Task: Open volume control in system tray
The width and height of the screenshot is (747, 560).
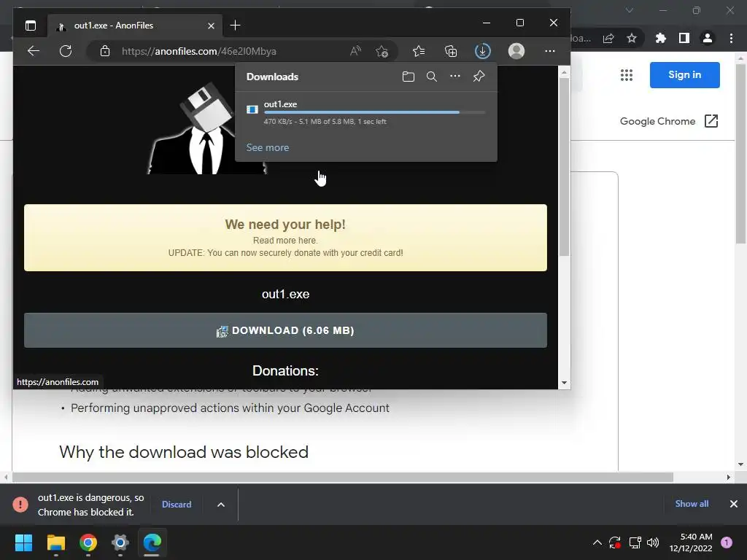Action: pyautogui.click(x=653, y=542)
